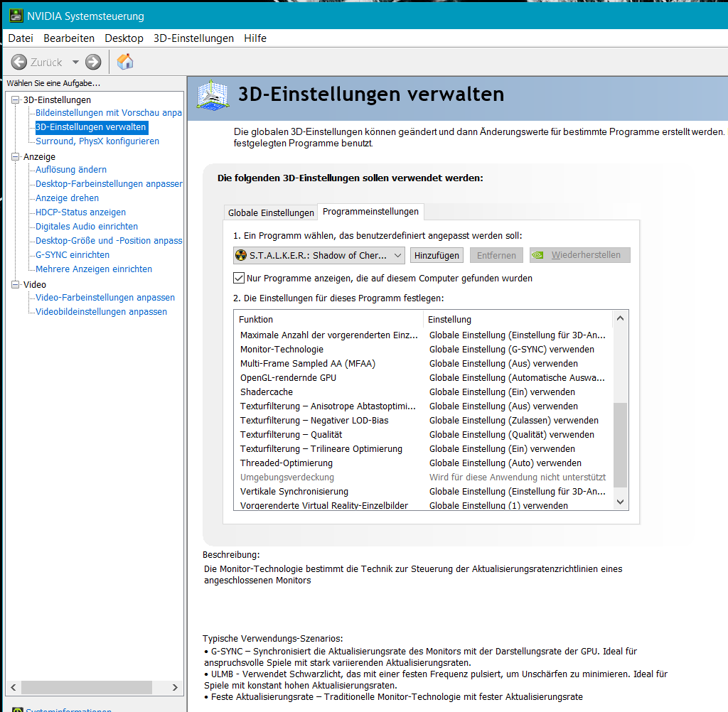Screen dimensions: 728x712
Task: Click sidebar horizontal scrollbar left arrow
Action: click(14, 687)
